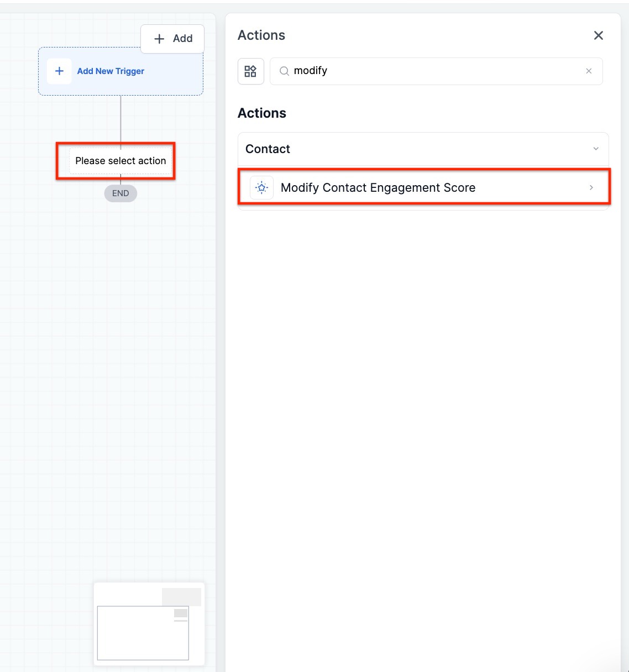
Task: Click the right chevron on Modify Contact Engagement Score
Action: click(x=591, y=188)
